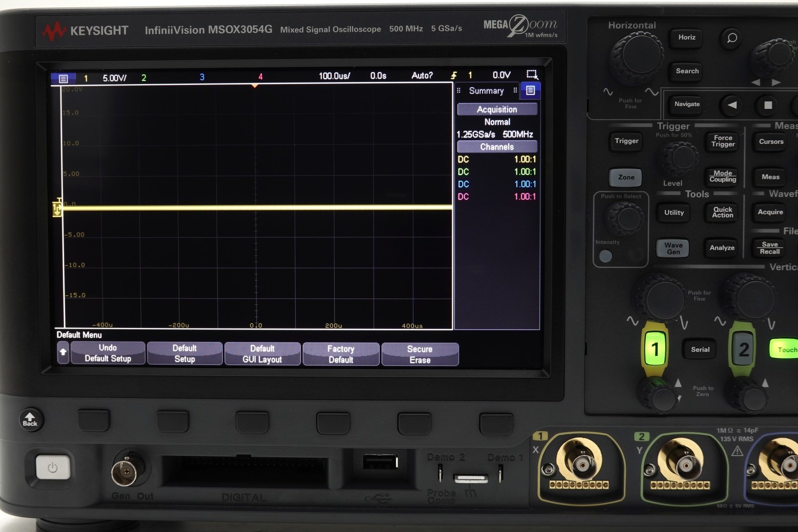Tap the channel 1 ground marker
Image resolution: width=798 pixels, height=532 pixels.
pos(57,208)
